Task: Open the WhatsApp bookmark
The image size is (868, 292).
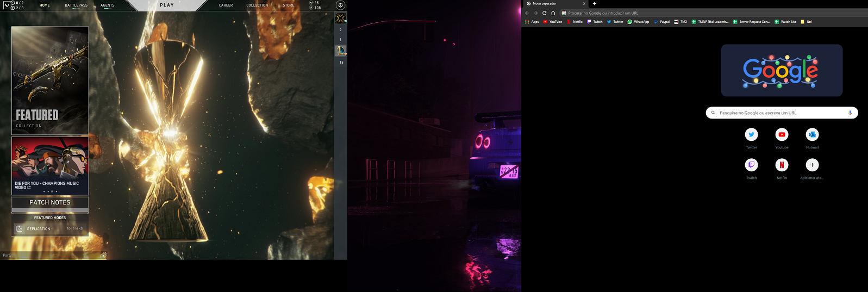Action: coord(638,22)
